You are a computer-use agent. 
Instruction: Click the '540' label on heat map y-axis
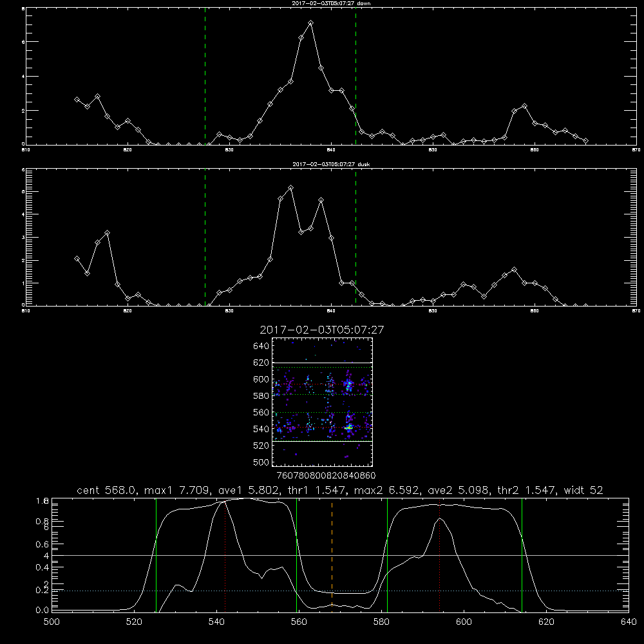pos(261,429)
